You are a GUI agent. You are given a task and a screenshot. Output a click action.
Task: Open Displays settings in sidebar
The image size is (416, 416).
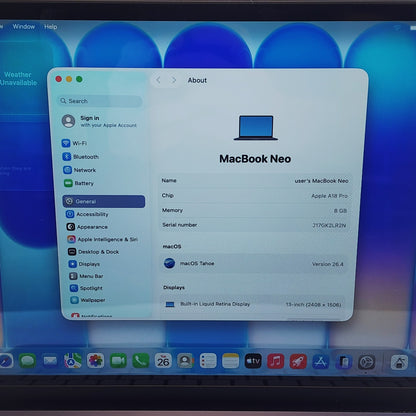pos(84,264)
